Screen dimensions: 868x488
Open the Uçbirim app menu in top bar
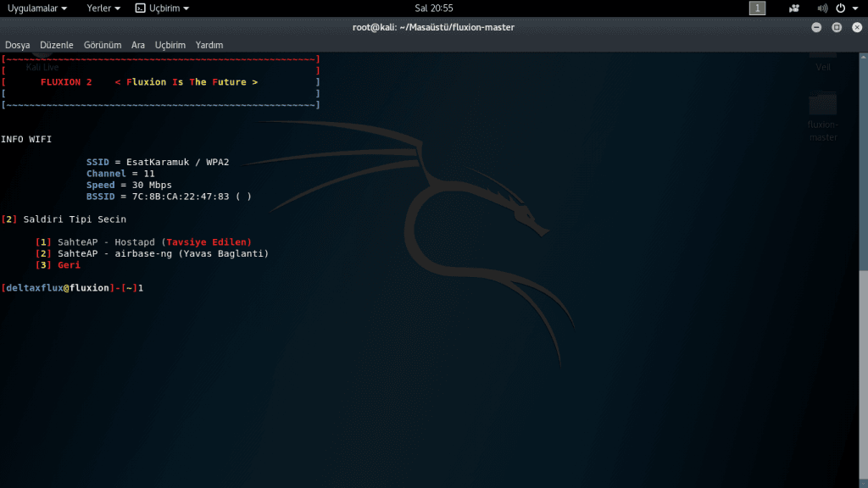[162, 8]
